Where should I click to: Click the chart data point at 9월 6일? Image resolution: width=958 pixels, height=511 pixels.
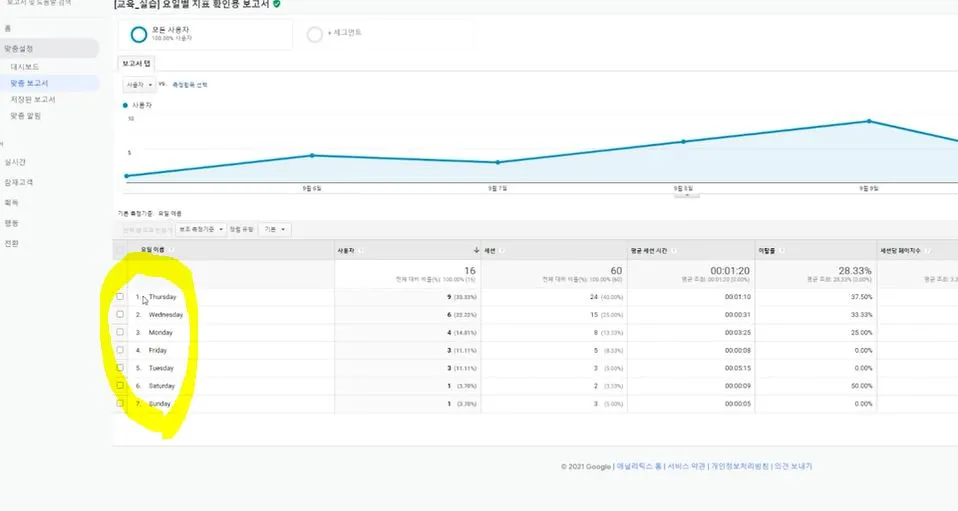[x=312, y=155]
